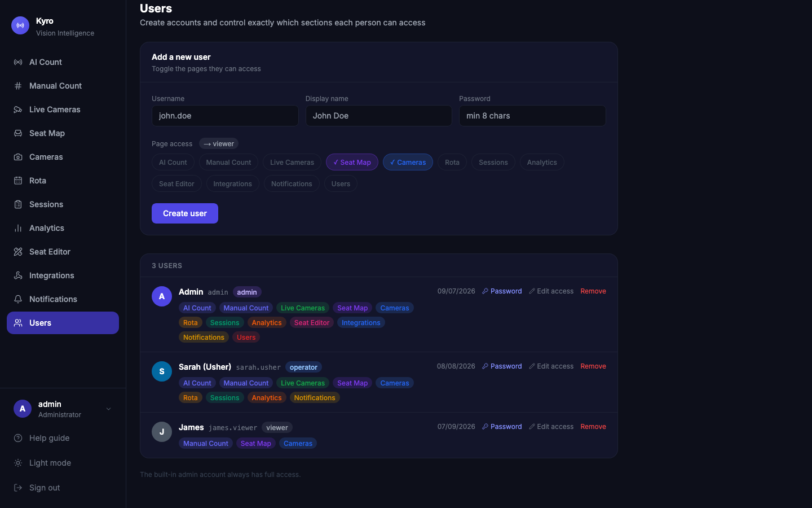Click the Light mode sun icon

pos(18,463)
